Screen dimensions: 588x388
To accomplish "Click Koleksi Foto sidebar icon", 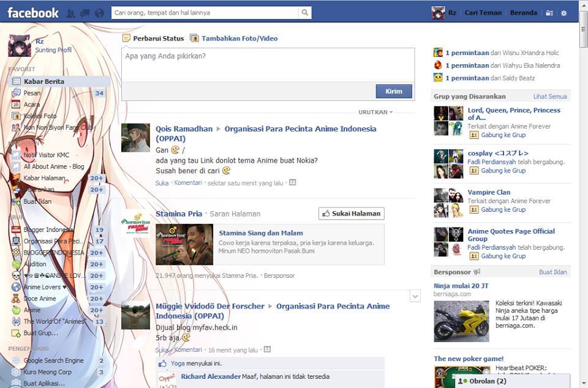I will coord(16,116).
